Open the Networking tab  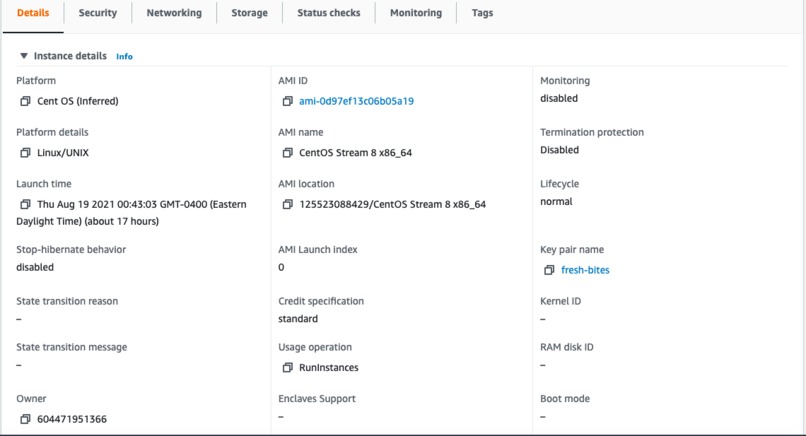tap(174, 13)
